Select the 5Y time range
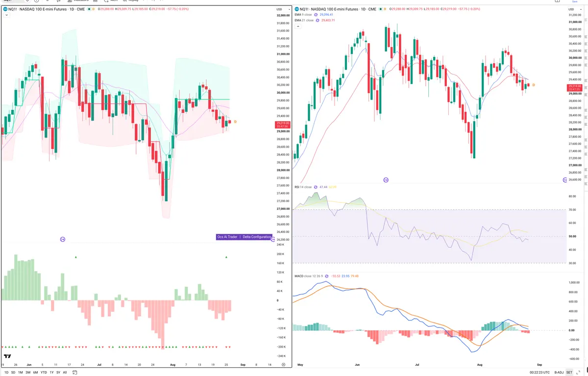The image size is (588, 376). 58,372
